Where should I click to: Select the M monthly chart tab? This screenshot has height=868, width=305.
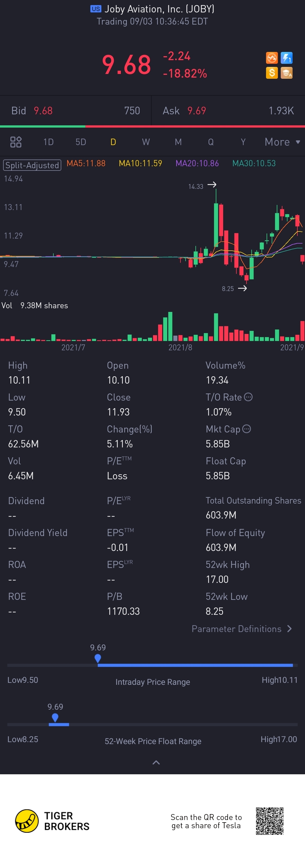[x=178, y=142]
